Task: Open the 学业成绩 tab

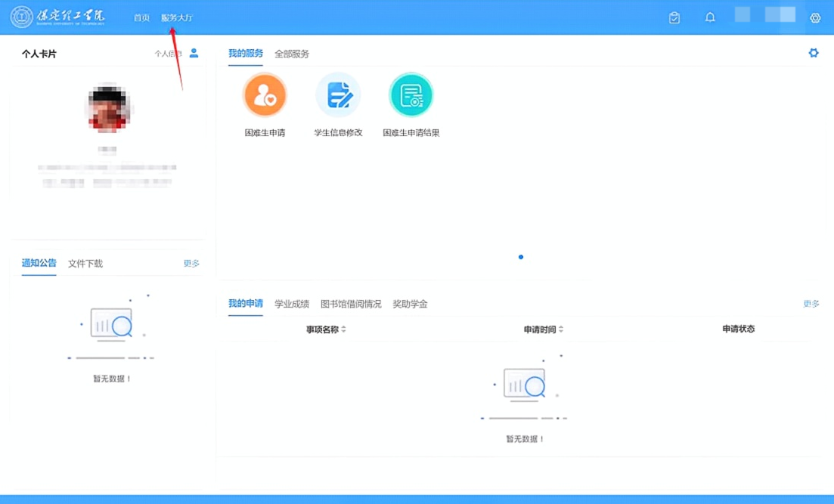Action: [293, 304]
